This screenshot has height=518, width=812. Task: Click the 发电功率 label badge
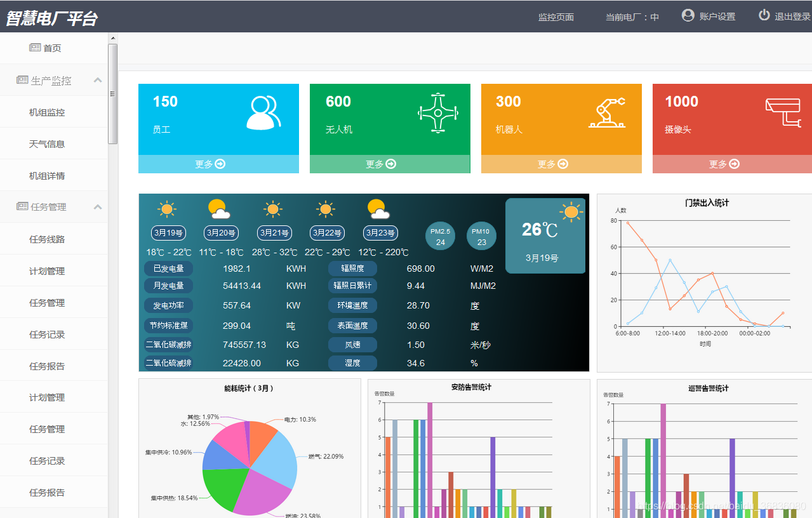pyautogui.click(x=168, y=305)
